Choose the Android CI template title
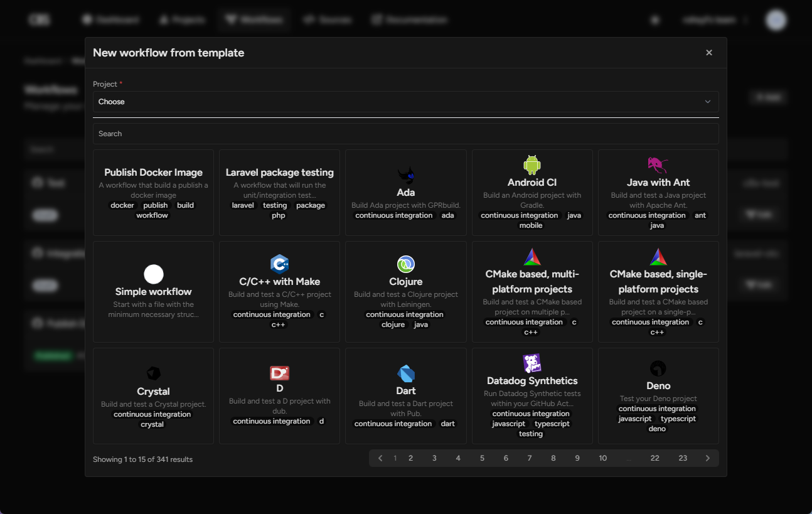 pyautogui.click(x=532, y=183)
